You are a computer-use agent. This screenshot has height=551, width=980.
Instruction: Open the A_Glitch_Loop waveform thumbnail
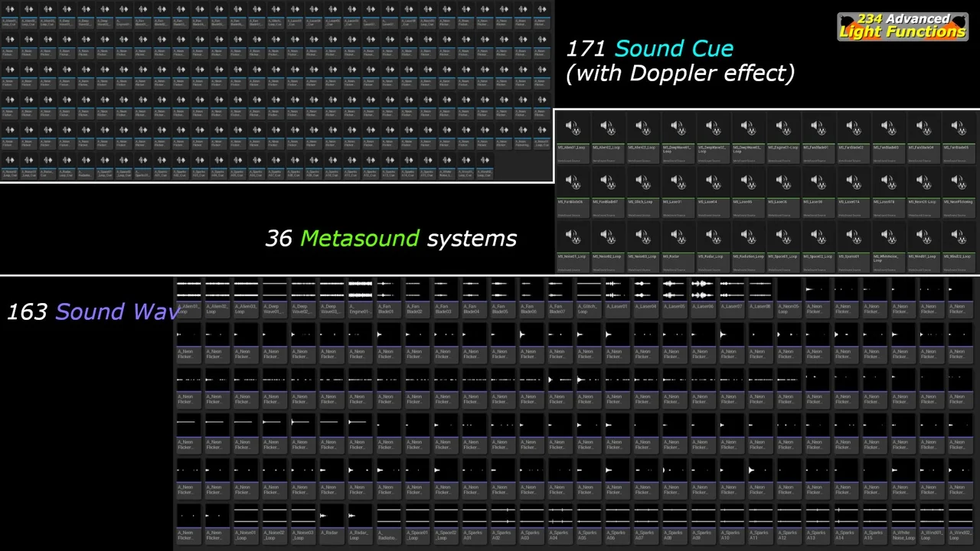588,289
